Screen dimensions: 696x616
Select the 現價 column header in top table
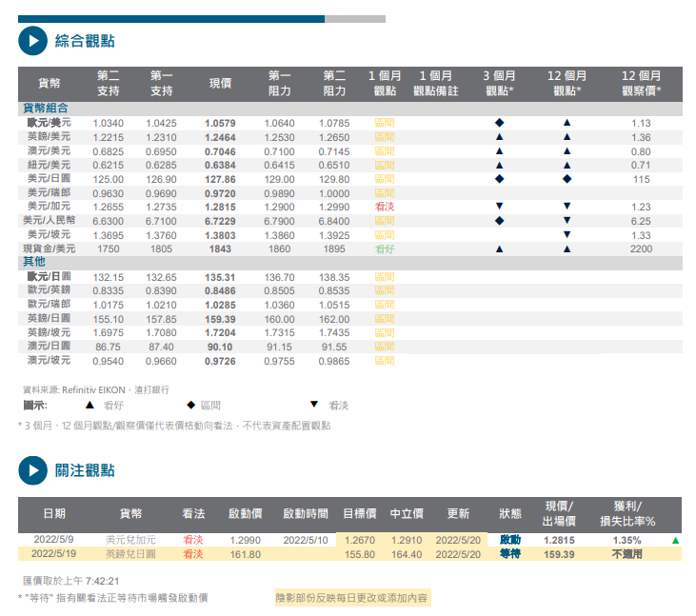click(x=220, y=84)
